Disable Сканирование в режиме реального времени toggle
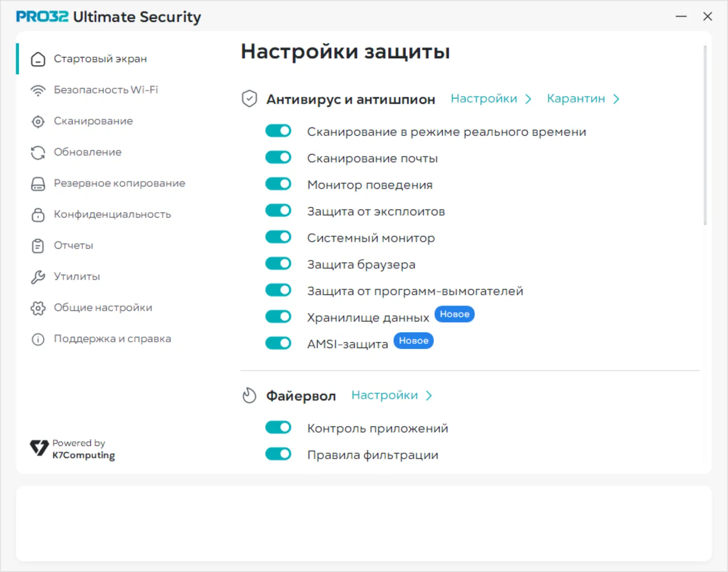Viewport: 728px width, 572px height. pyautogui.click(x=278, y=131)
